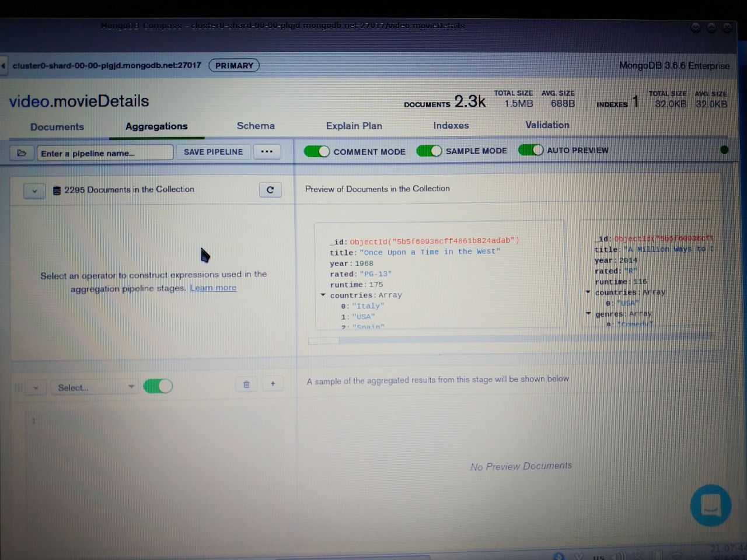Click the No Preview Documents message
Viewport: 747px width, 560px height.
click(521, 466)
